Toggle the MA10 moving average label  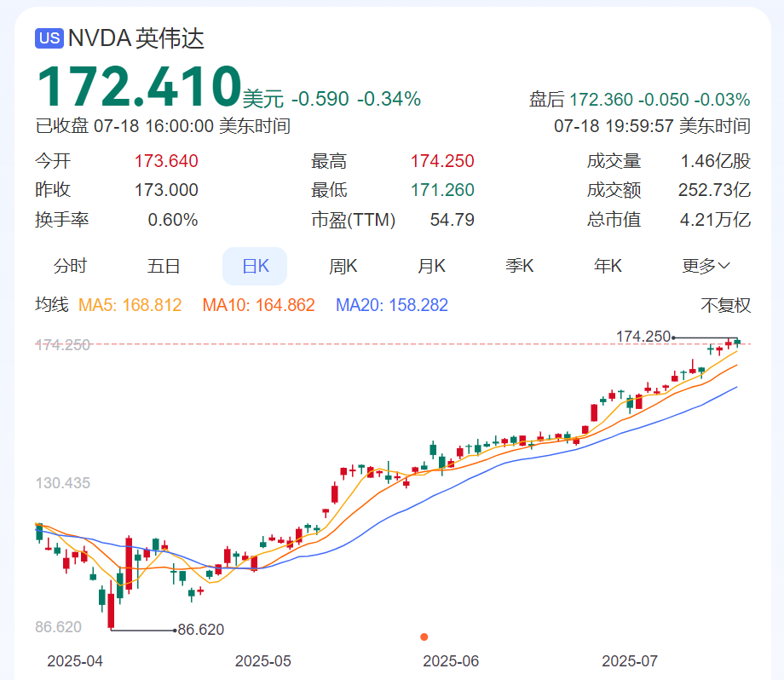click(258, 305)
